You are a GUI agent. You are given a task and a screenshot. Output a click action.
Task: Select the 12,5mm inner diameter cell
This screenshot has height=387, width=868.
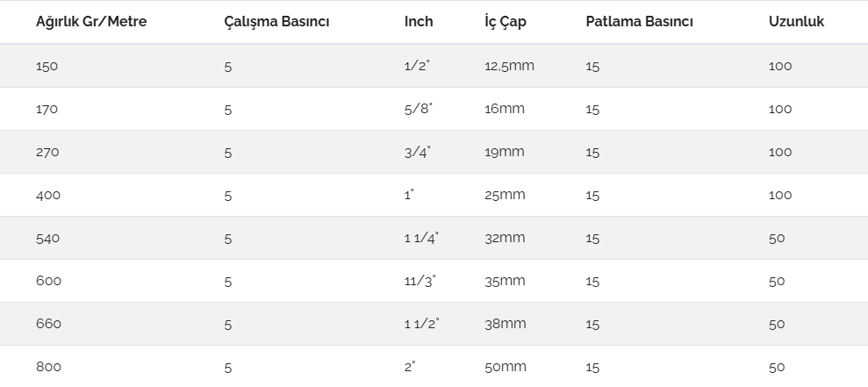509,66
